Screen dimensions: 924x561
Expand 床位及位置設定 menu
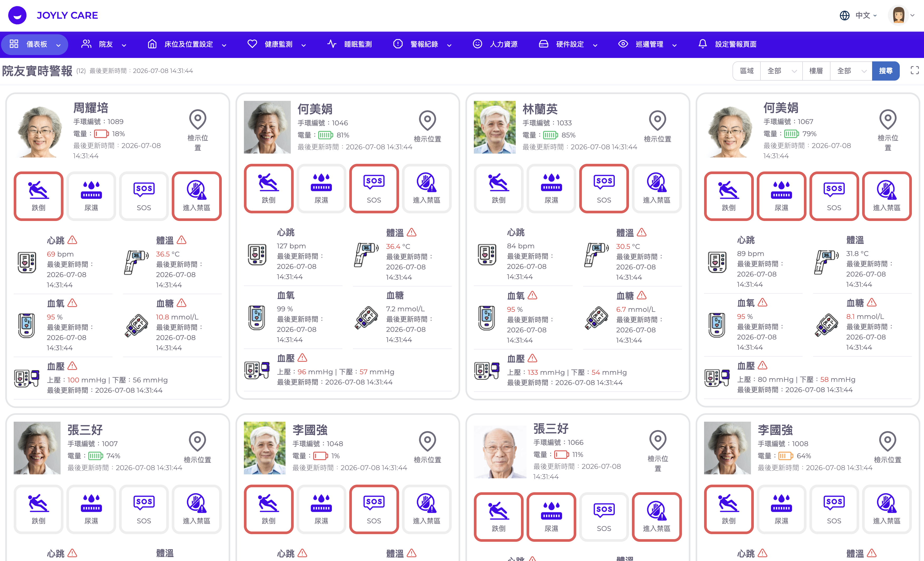point(187,44)
